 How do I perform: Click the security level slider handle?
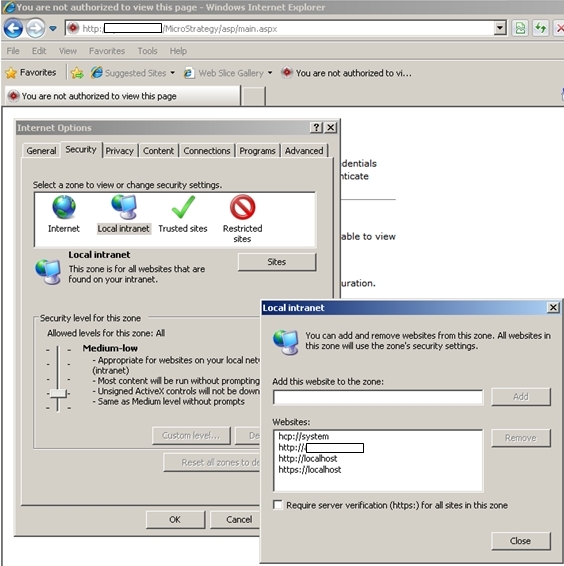point(58,393)
